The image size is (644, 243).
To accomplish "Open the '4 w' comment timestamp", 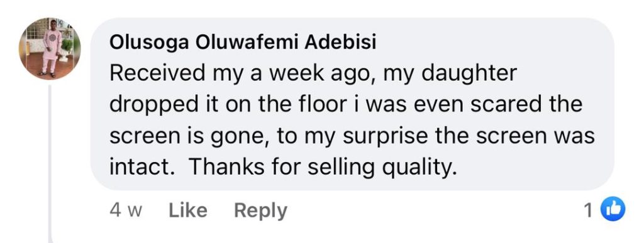I will 126,210.
